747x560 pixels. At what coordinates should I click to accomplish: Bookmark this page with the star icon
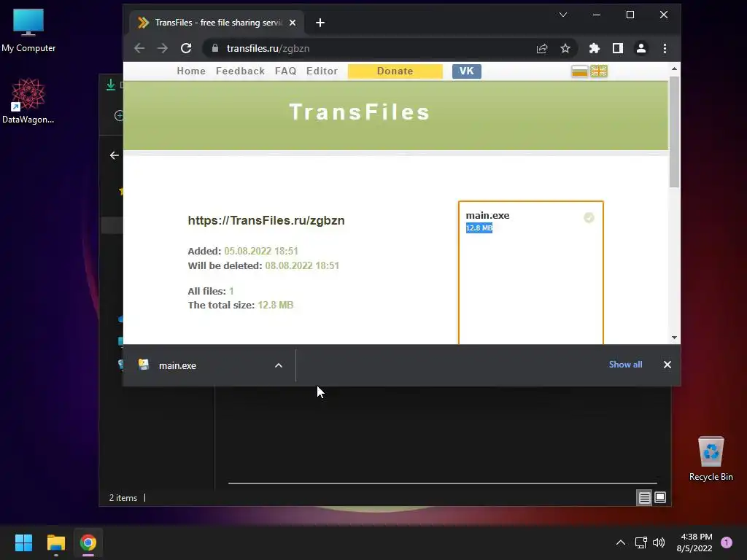pyautogui.click(x=565, y=48)
